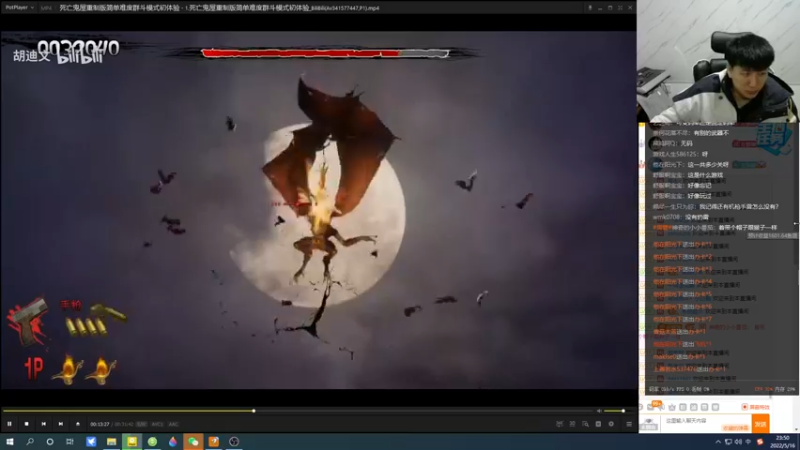Focus the chat message input field

pos(705,423)
